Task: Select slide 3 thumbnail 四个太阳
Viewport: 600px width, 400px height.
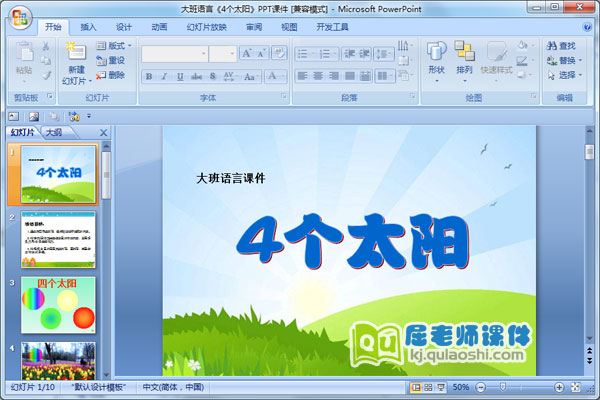Action: coord(57,305)
